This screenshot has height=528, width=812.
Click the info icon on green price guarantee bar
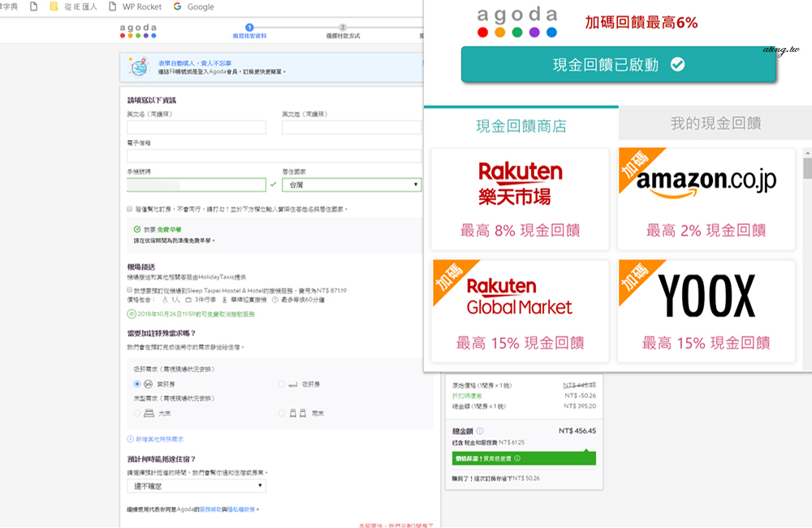pyautogui.click(x=517, y=458)
